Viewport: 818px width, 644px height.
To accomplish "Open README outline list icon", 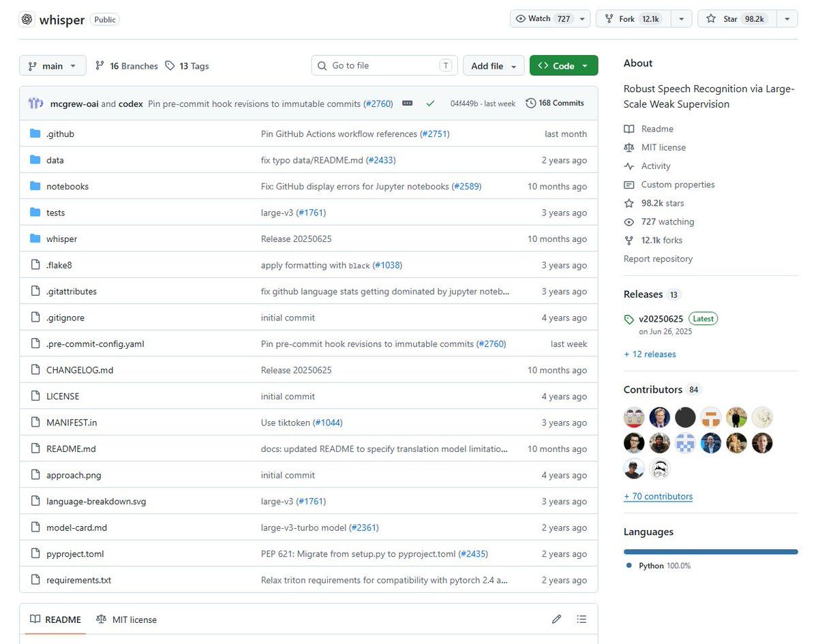I will [581, 619].
